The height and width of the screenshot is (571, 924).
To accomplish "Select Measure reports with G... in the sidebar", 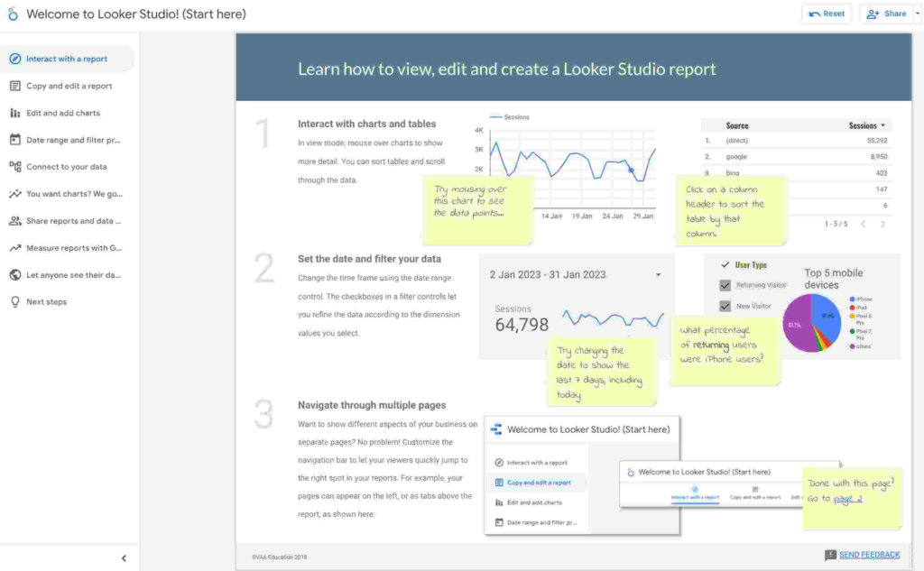I will [x=14, y=247].
